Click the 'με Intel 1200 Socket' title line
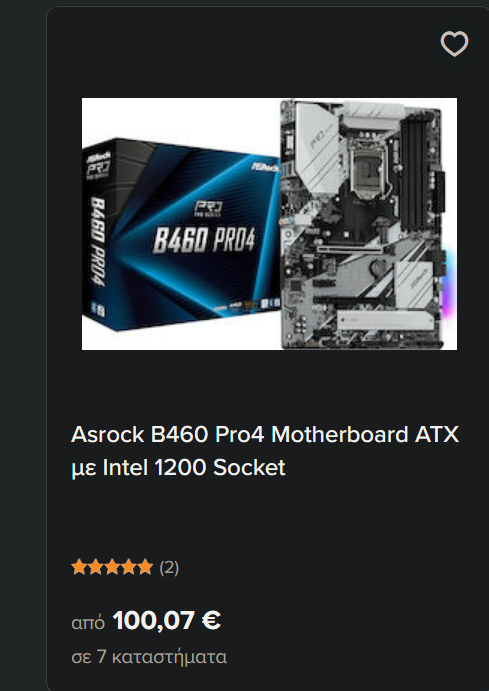Viewport: 489px width, 691px height. (x=178, y=468)
